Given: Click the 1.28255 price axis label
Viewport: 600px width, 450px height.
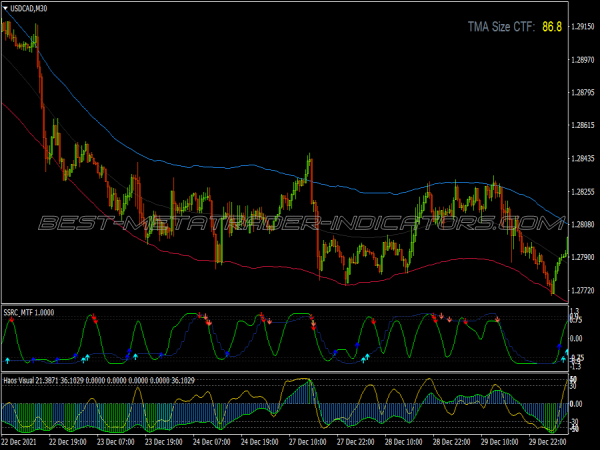Looking at the screenshot, I should coord(582,191).
